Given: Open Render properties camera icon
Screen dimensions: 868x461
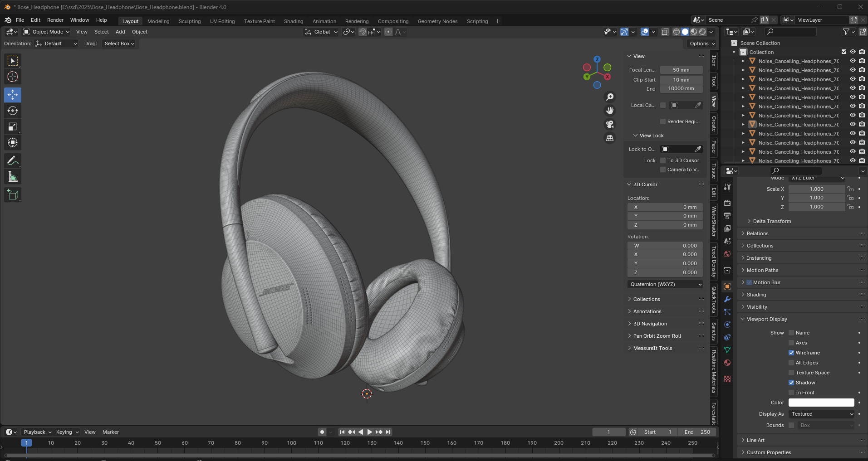Looking at the screenshot, I should (x=727, y=203).
